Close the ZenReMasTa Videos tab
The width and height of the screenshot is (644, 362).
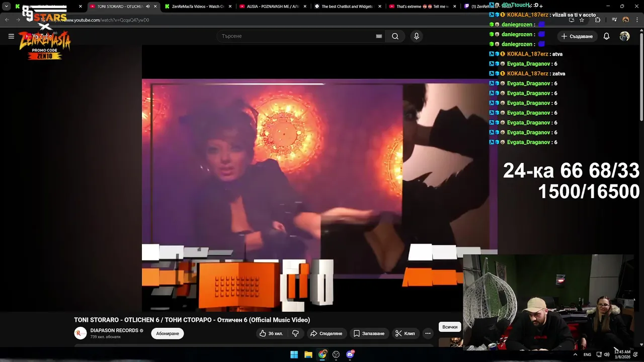click(230, 7)
